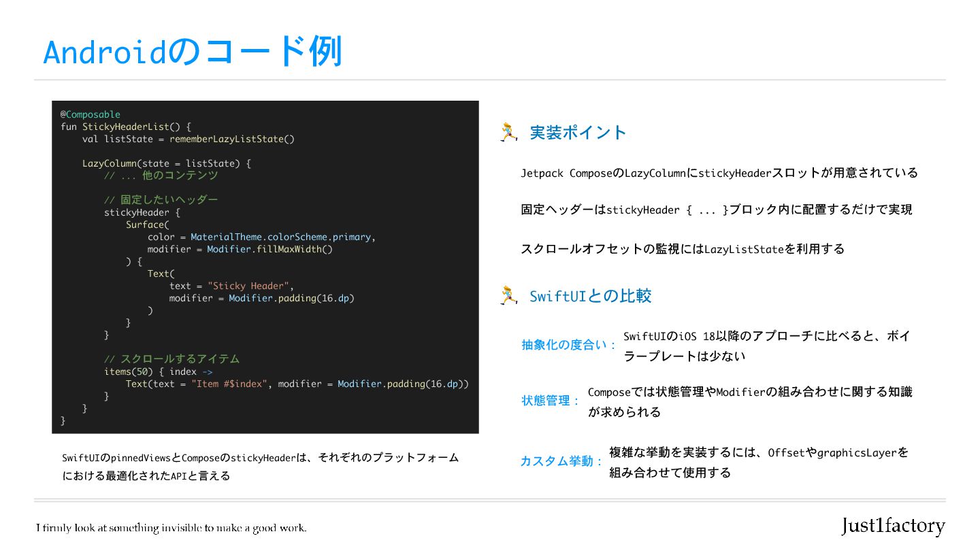Click the footer slogan I firmly look at something

click(171, 528)
